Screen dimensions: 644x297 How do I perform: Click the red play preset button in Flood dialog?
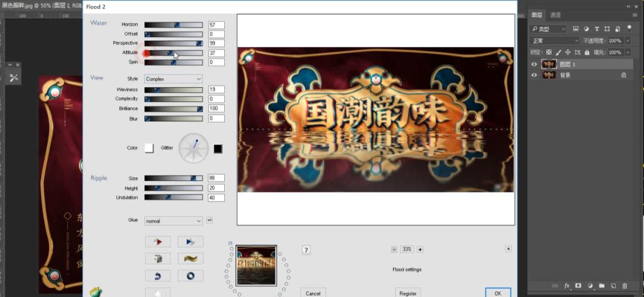tap(157, 242)
